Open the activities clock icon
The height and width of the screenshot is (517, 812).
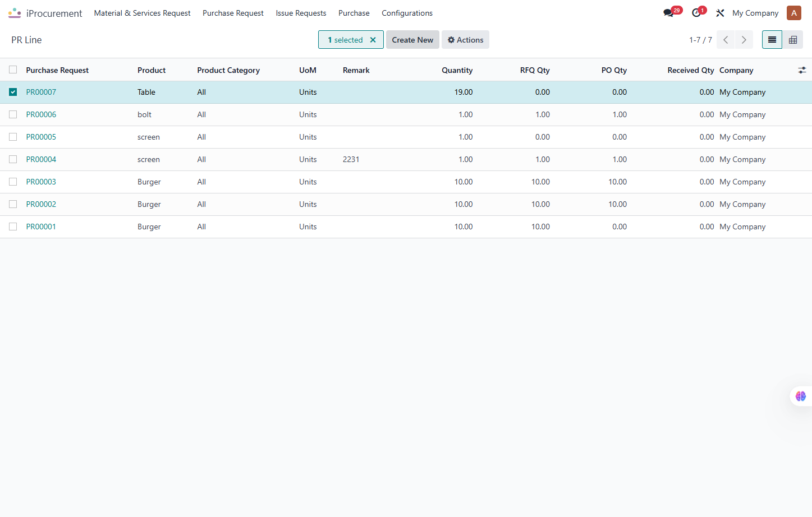(696, 13)
